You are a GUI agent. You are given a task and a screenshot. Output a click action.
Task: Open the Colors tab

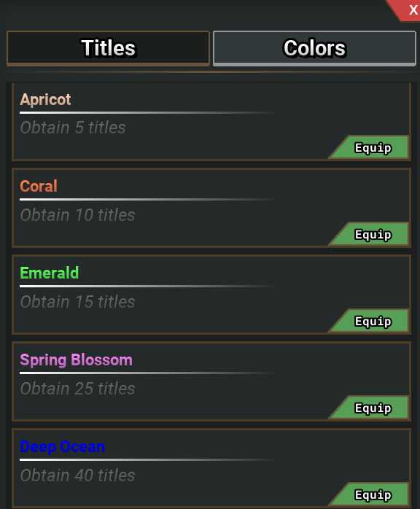tap(314, 48)
